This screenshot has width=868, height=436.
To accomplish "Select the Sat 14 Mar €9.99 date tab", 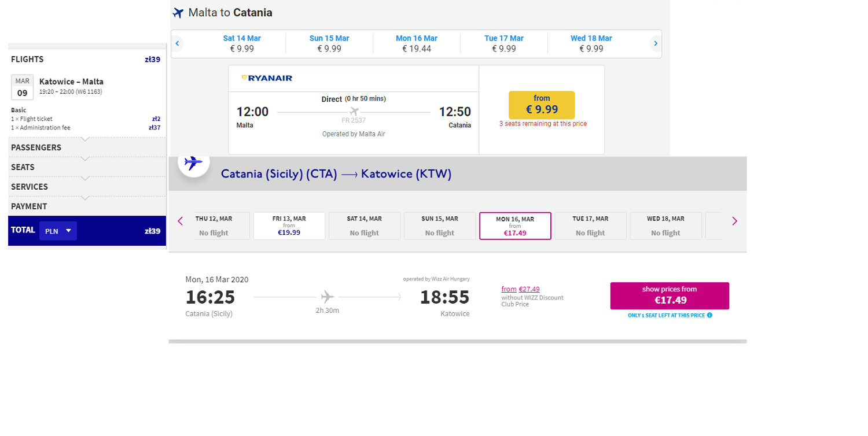I will coord(242,43).
